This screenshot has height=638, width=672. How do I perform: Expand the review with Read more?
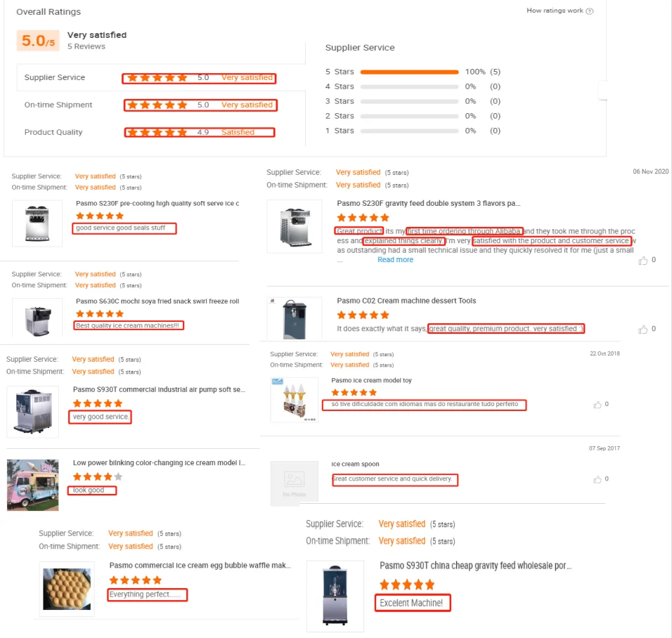(395, 260)
